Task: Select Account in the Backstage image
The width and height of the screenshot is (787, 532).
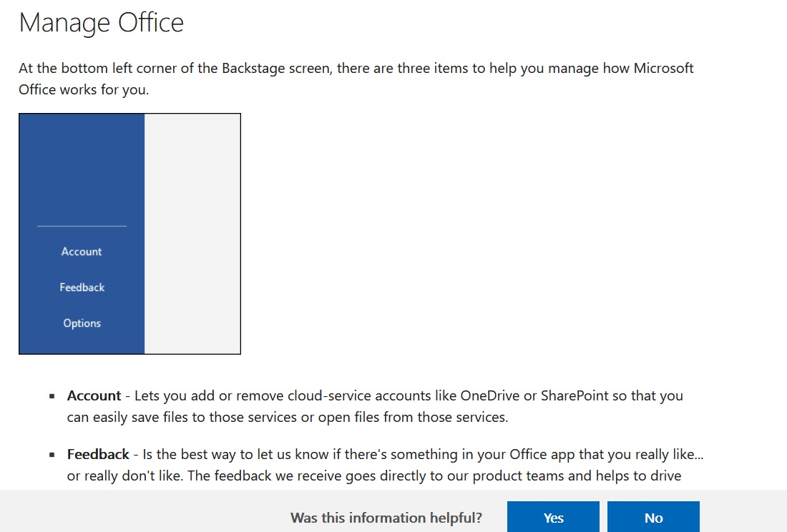Action: pos(82,252)
